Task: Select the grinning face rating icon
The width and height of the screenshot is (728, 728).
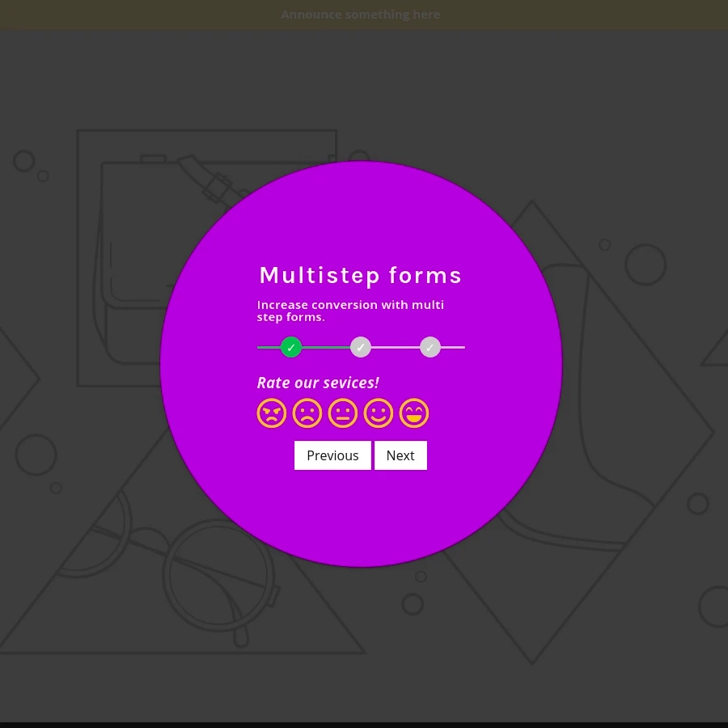Action: point(414,413)
